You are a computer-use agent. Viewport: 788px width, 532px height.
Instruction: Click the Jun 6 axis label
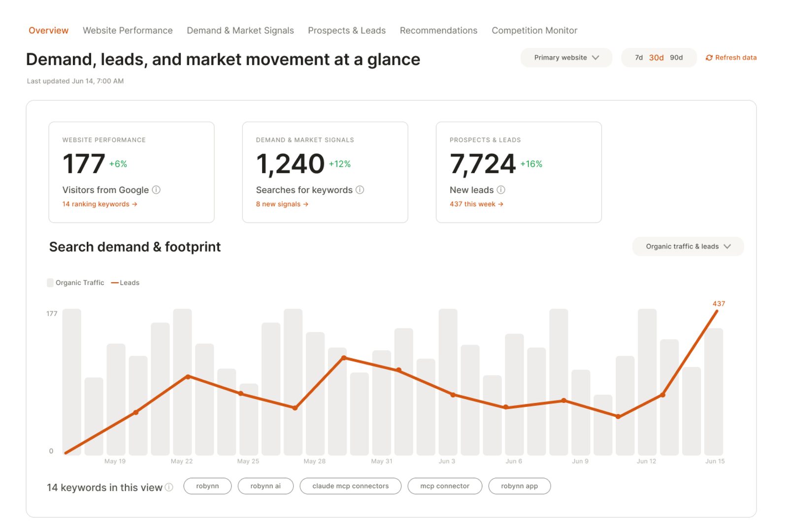(514, 462)
